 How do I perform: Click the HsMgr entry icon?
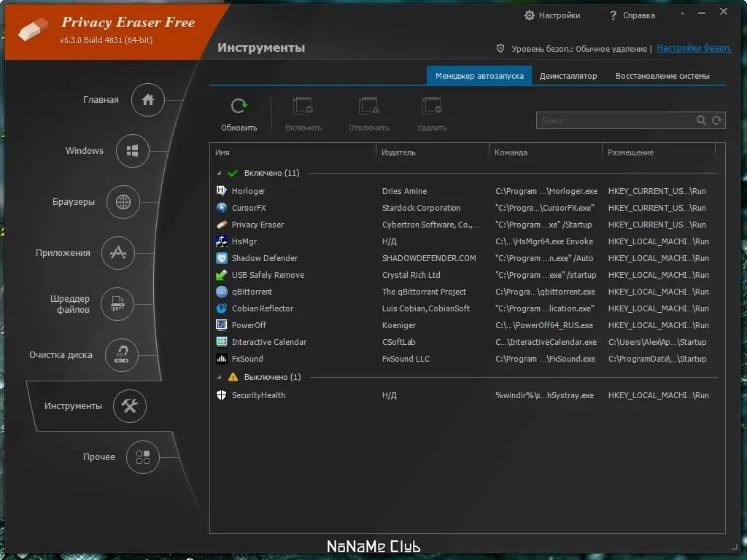[222, 241]
